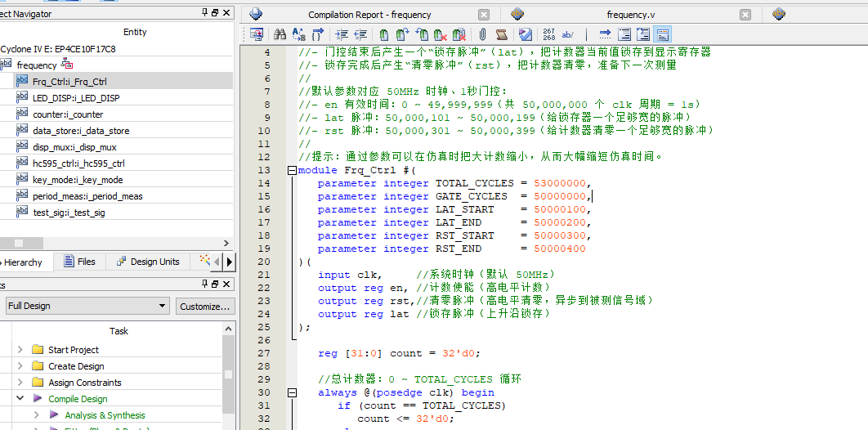Open the Design Units tab

(x=148, y=262)
